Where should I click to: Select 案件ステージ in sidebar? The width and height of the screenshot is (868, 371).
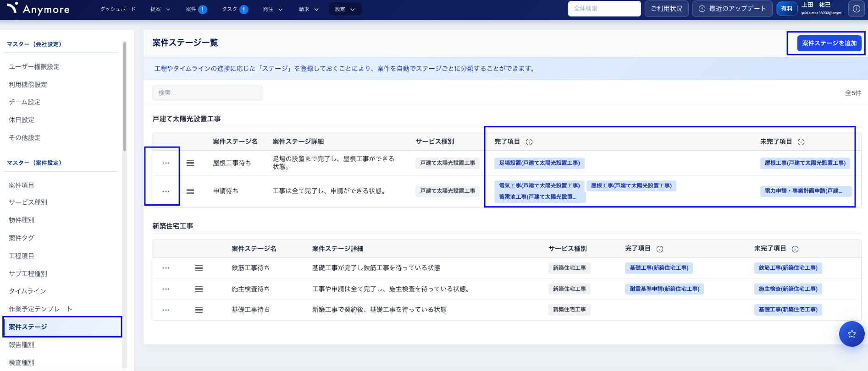[62, 327]
